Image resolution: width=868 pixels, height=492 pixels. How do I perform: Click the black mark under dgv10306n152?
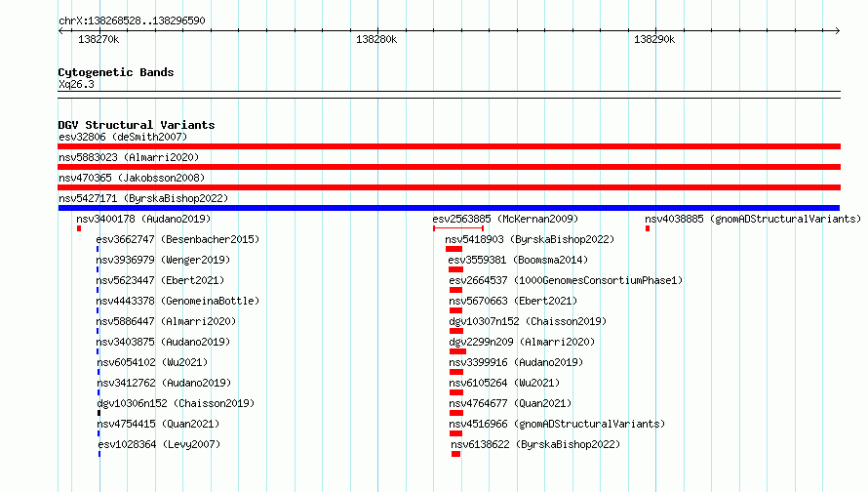99,413
